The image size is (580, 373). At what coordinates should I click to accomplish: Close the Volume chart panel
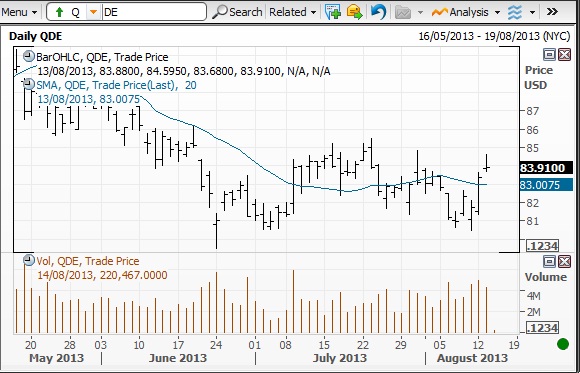564,262
